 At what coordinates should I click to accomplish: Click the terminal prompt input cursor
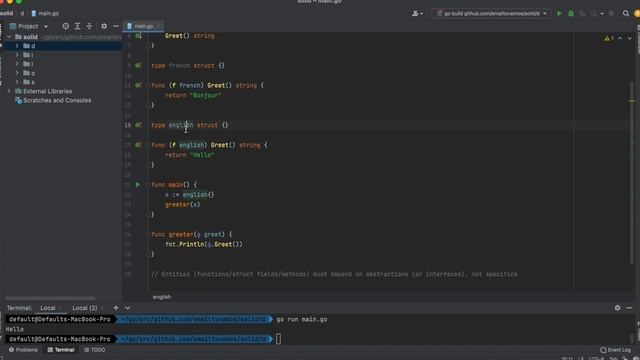278,339
